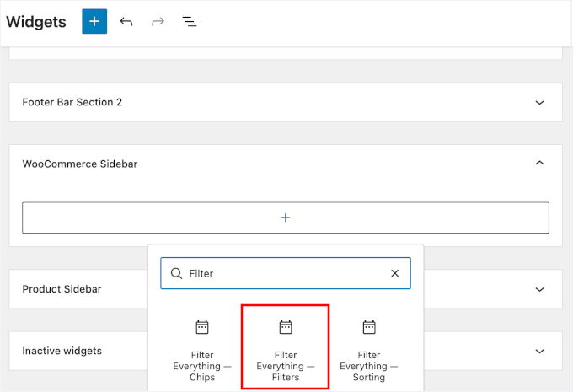Click the Product Sidebar title
573x392 pixels.
pyautogui.click(x=62, y=289)
